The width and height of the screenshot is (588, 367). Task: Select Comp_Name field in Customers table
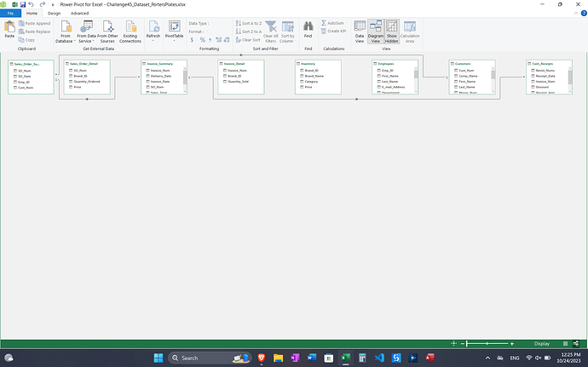[x=469, y=76]
